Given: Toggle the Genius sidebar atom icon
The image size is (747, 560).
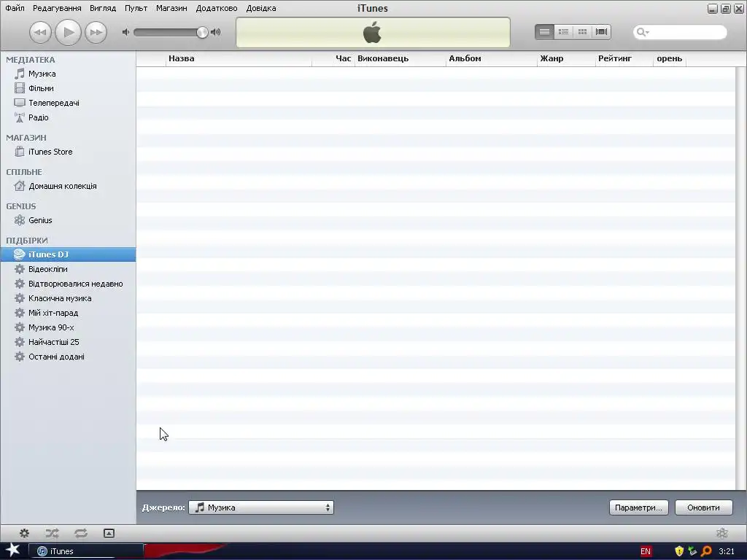Looking at the screenshot, I should click(x=722, y=533).
